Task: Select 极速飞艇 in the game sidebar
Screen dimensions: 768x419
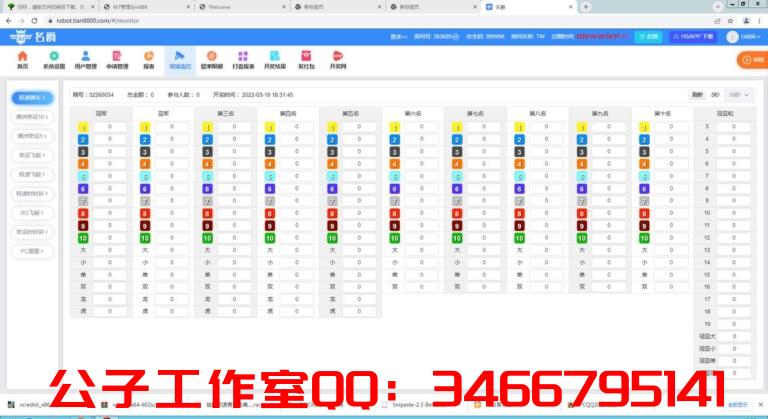Action: [32, 174]
